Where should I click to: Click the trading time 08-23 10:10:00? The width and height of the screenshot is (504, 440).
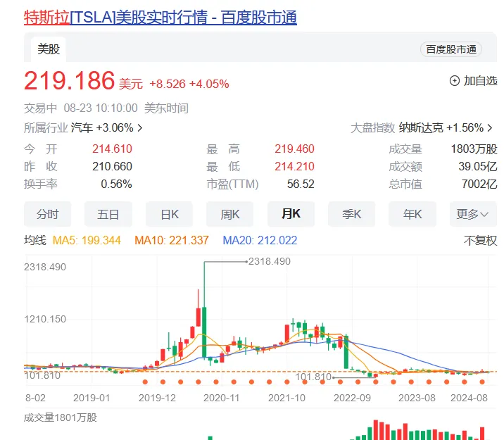coord(101,108)
